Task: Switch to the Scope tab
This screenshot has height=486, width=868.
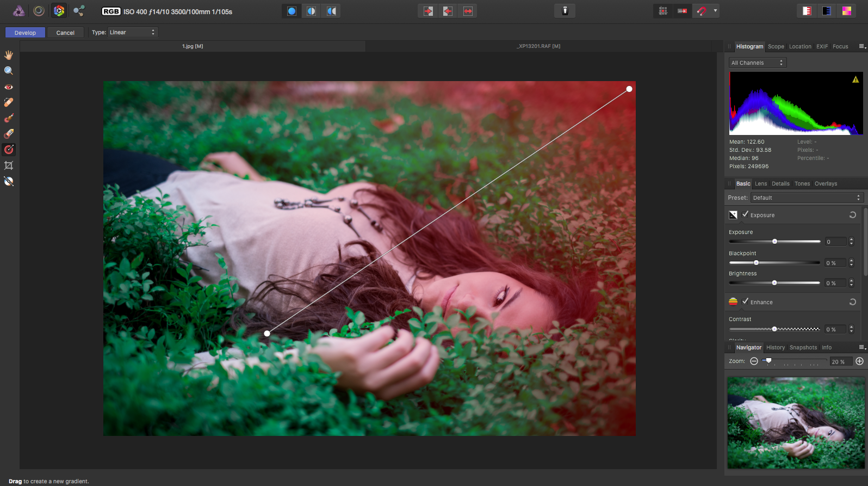Action: 776,47
